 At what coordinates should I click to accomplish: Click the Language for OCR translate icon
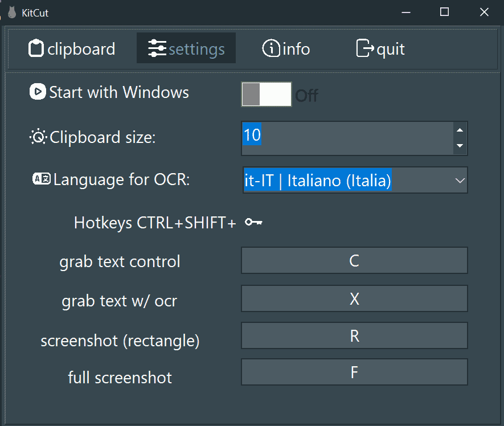point(42,179)
